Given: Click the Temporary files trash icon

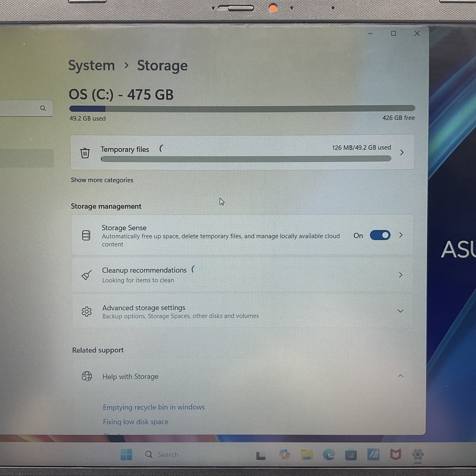Looking at the screenshot, I should click(85, 153).
